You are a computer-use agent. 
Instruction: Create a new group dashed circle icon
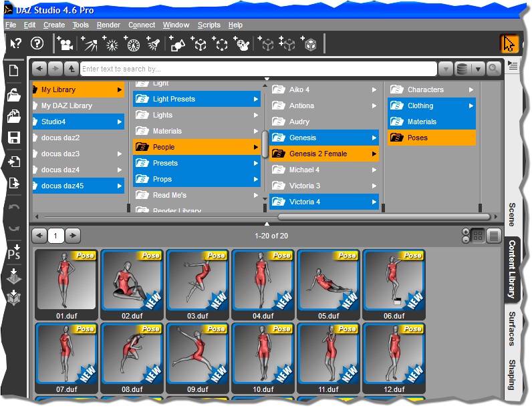point(221,43)
